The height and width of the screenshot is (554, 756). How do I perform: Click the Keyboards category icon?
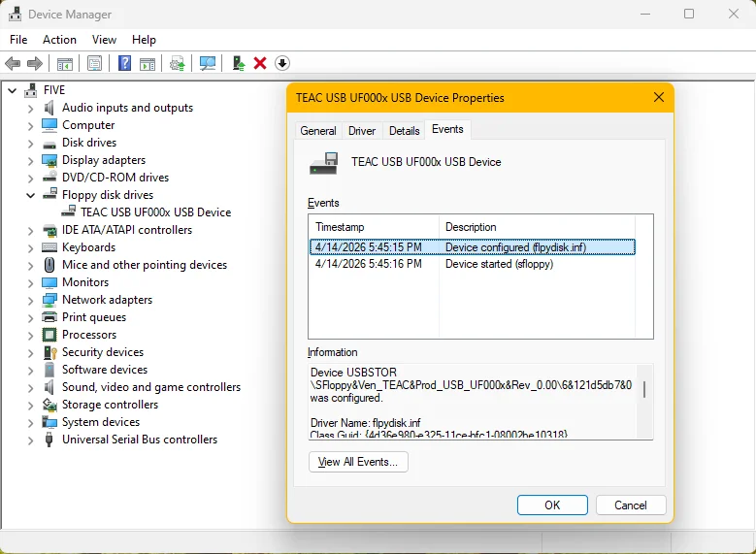(49, 247)
